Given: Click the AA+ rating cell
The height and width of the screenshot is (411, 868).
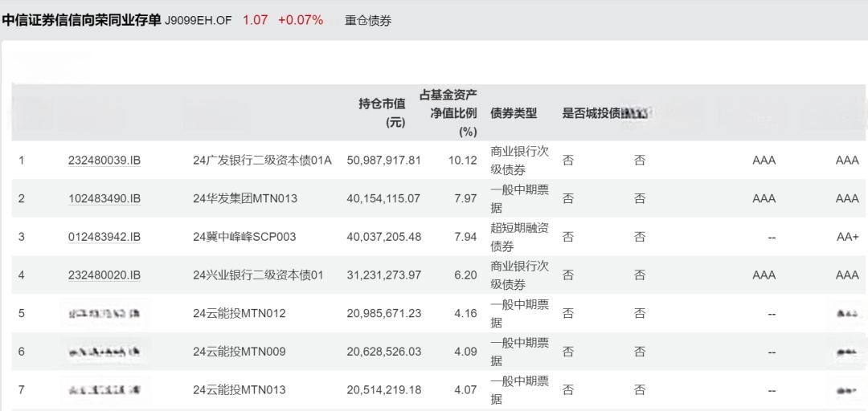Looking at the screenshot, I should pos(848,237).
